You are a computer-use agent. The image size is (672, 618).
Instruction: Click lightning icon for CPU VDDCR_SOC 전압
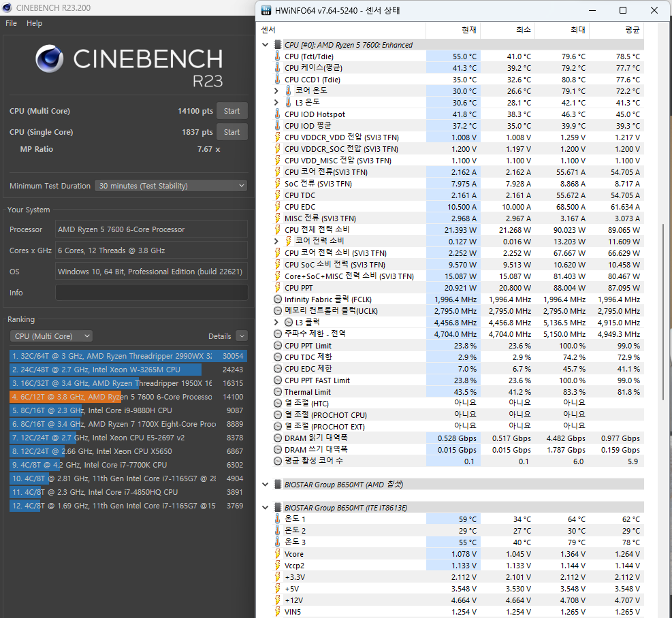click(277, 148)
